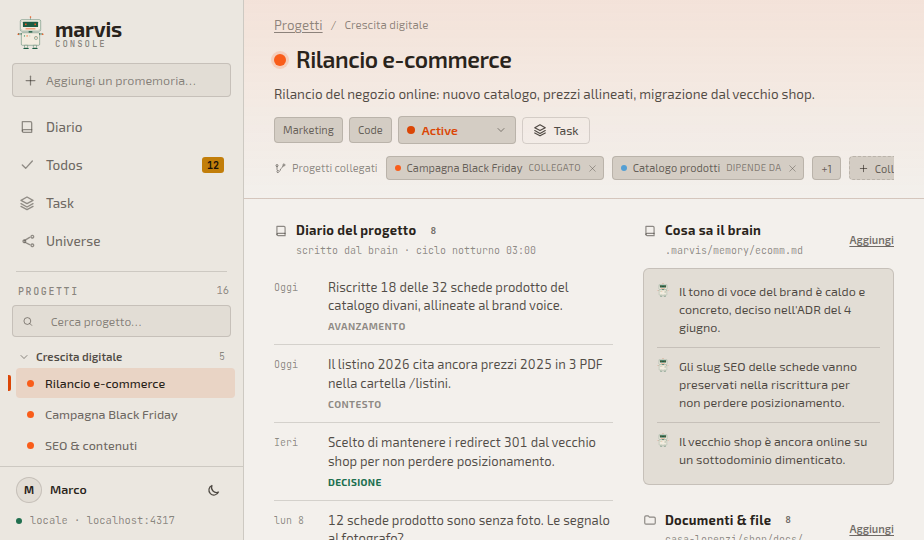Select Rilancio e-commerce in the project tree
This screenshot has height=540, width=924.
(125, 384)
